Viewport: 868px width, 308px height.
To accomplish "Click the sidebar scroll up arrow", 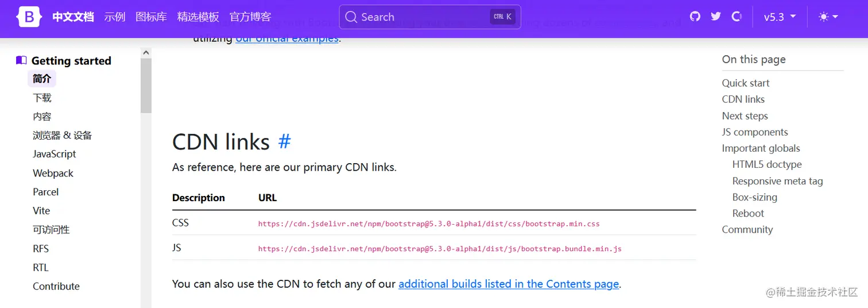I will 146,53.
